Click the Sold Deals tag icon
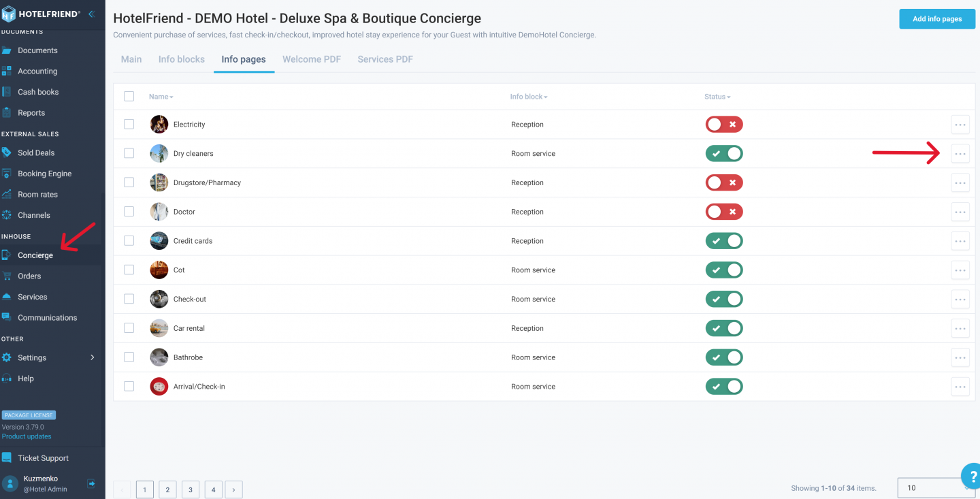The height and width of the screenshot is (499, 980). pos(7,152)
